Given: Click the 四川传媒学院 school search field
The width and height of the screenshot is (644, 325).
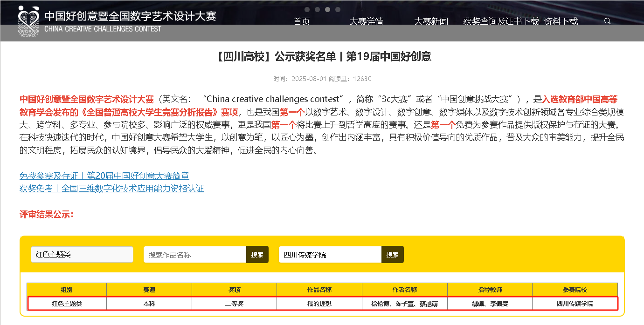Looking at the screenshot, I should 330,255.
